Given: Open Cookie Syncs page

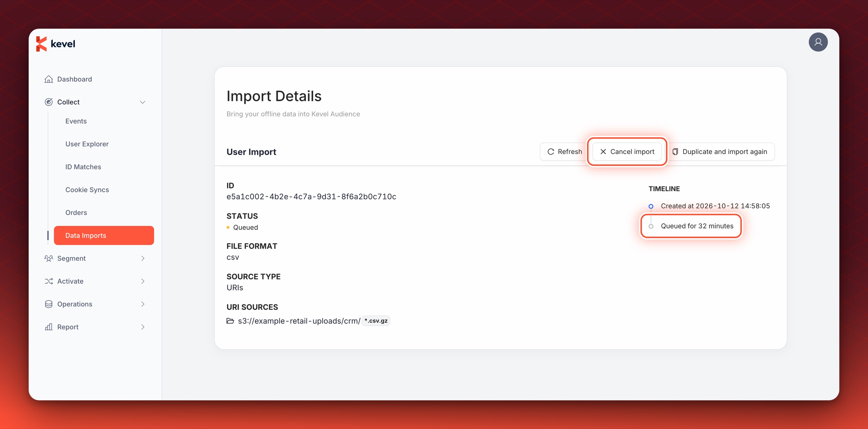Looking at the screenshot, I should (87, 190).
